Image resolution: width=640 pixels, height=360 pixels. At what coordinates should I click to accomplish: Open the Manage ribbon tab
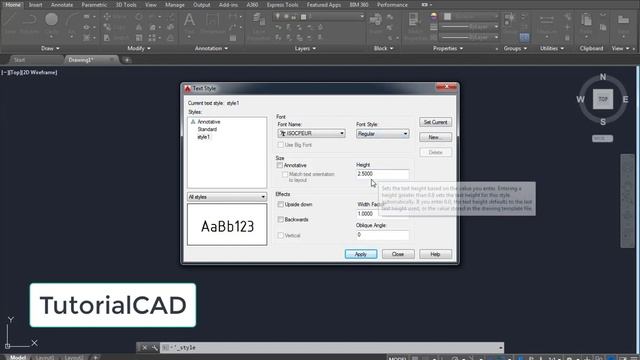[x=175, y=5]
